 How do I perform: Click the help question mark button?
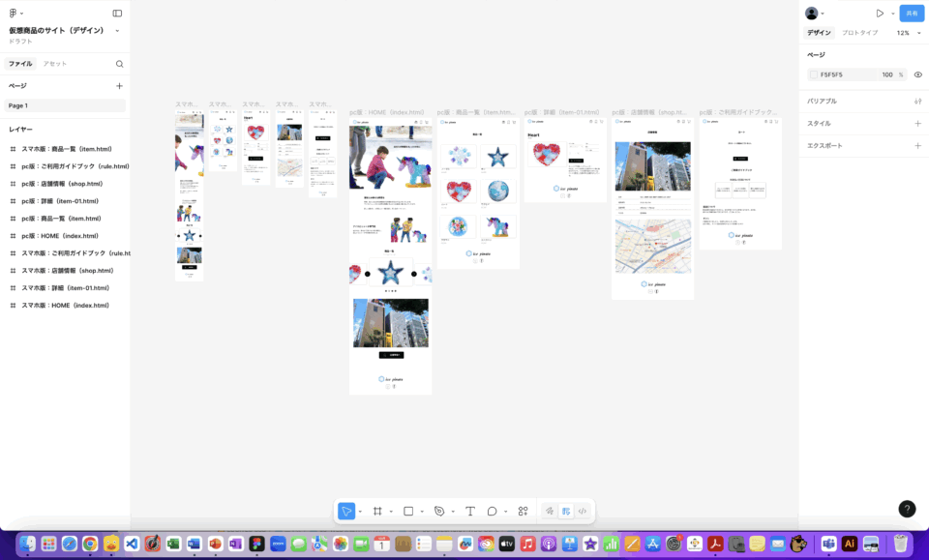pyautogui.click(x=907, y=509)
